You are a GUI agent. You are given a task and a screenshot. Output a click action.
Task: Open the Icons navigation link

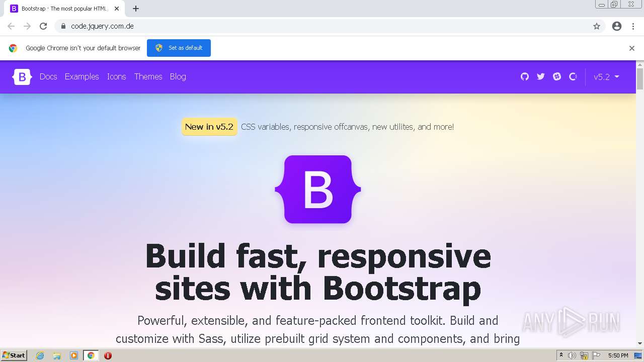(117, 76)
